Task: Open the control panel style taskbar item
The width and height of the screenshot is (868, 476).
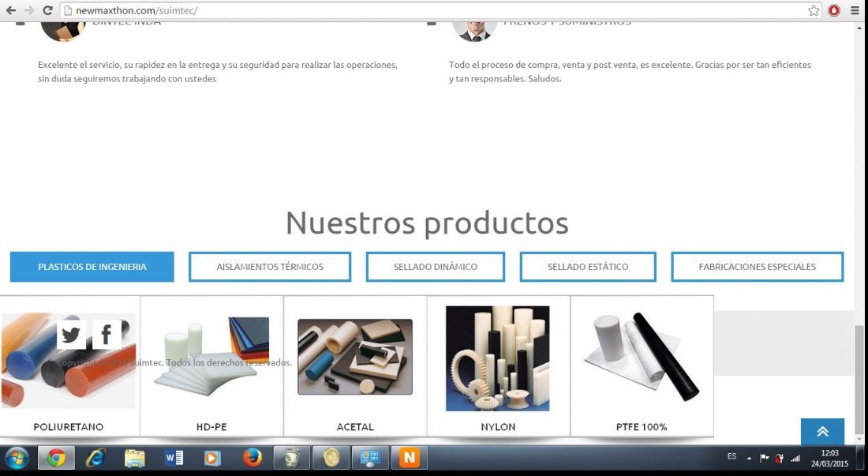Action: 370,458
